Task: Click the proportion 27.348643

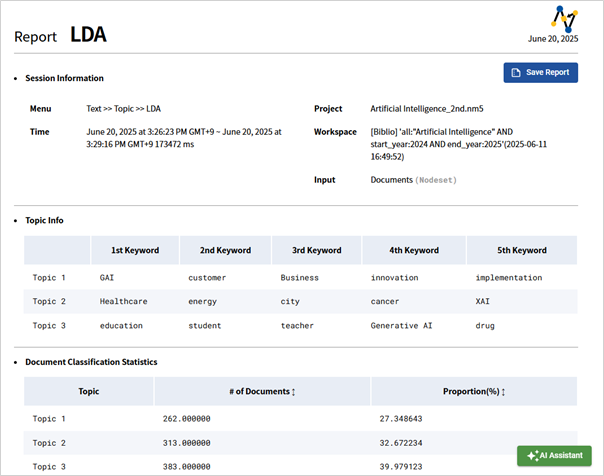Action: [401, 419]
